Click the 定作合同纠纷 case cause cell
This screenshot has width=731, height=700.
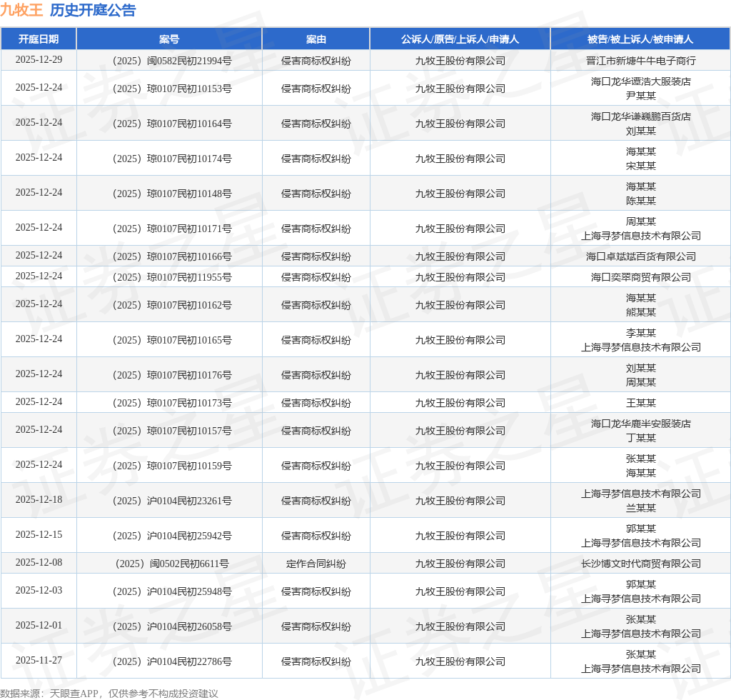(316, 564)
